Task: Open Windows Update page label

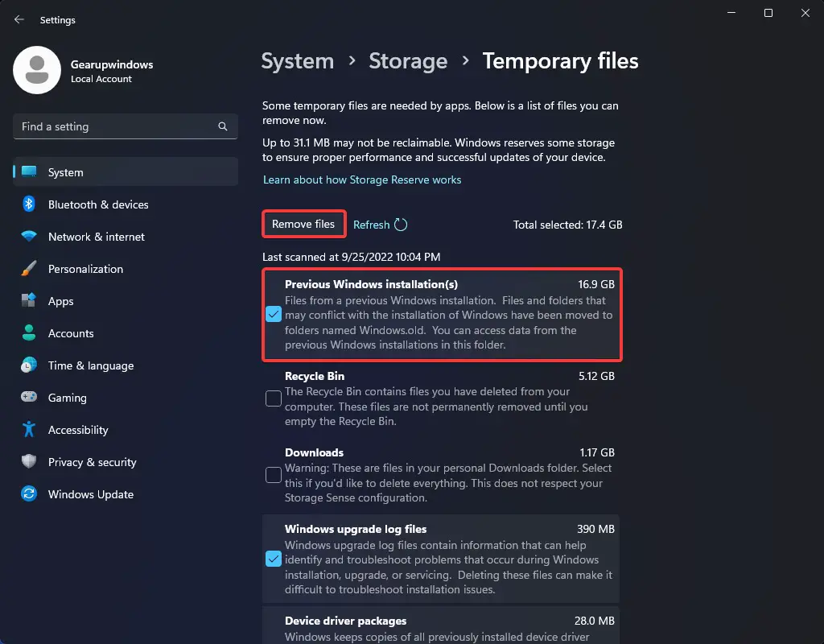Action: 91,494
